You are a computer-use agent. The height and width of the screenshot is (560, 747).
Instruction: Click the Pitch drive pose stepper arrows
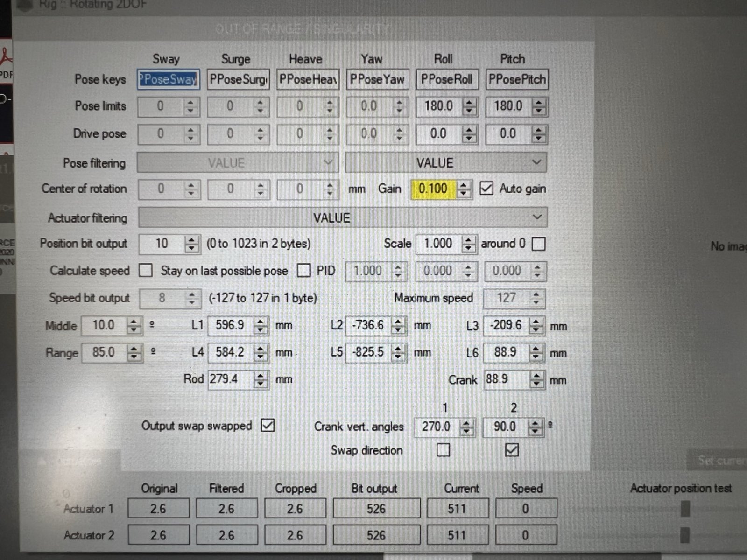pyautogui.click(x=539, y=134)
